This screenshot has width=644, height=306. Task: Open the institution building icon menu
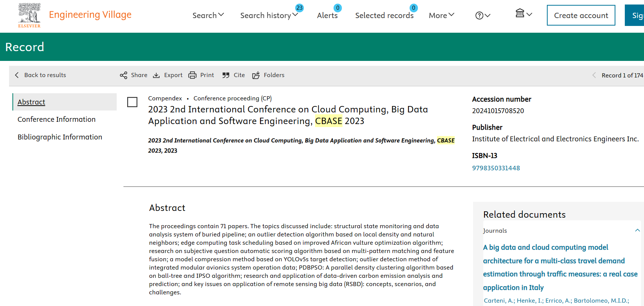tap(524, 14)
